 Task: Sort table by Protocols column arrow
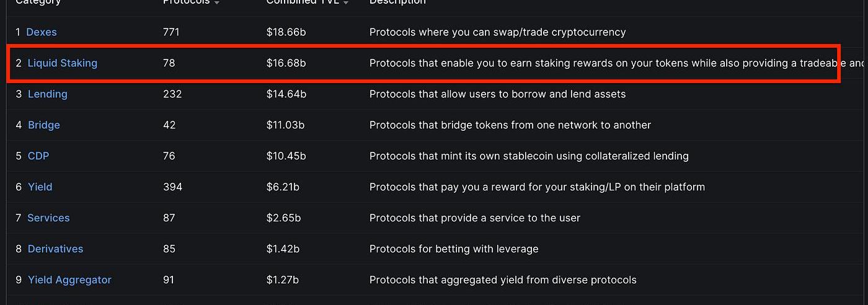click(216, 3)
